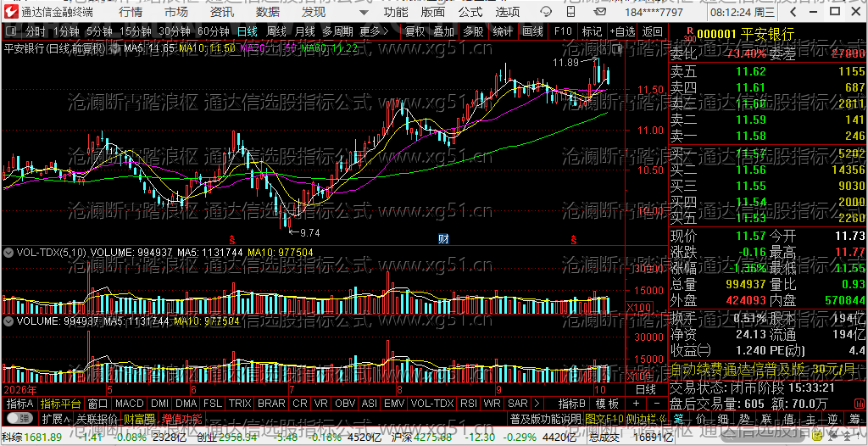The width and height of the screenshot is (868, 446).
Task: Open the 选项 menu
Action: (x=508, y=12)
